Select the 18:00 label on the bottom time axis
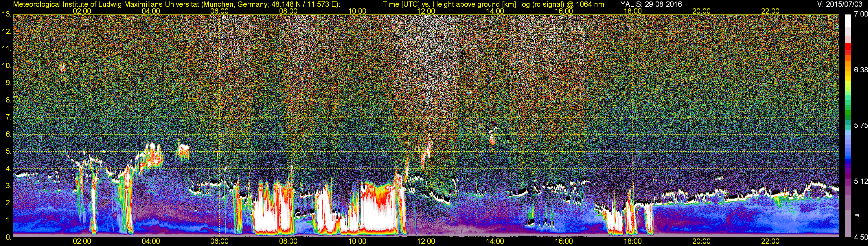This screenshot has height=246, width=868. 632,241
